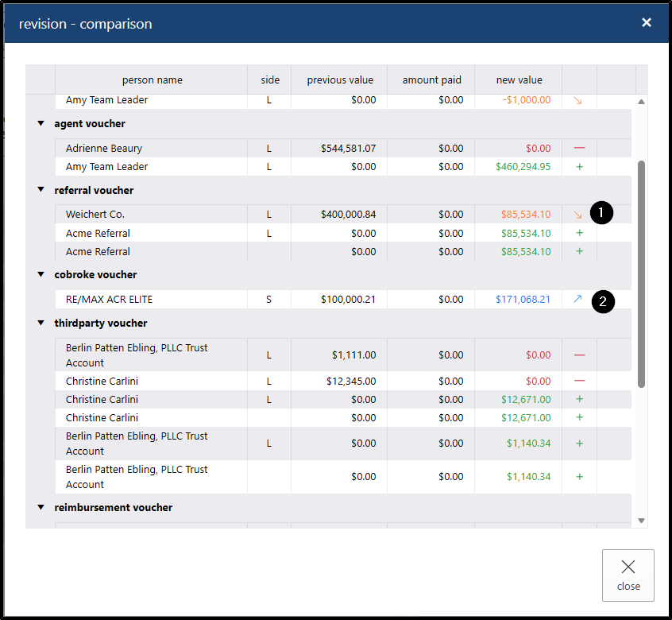
Task: Collapse the thirdparty voucher section
Action: pyautogui.click(x=41, y=324)
